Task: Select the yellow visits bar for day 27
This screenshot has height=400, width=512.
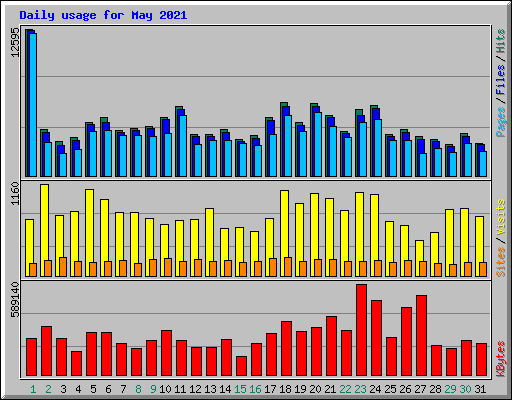Action: point(419,258)
